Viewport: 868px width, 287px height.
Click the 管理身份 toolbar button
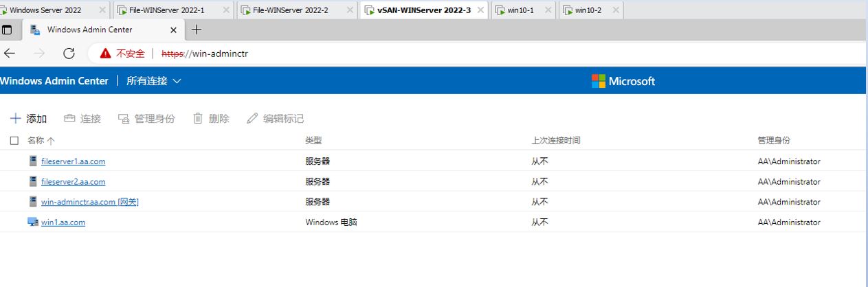[146, 119]
